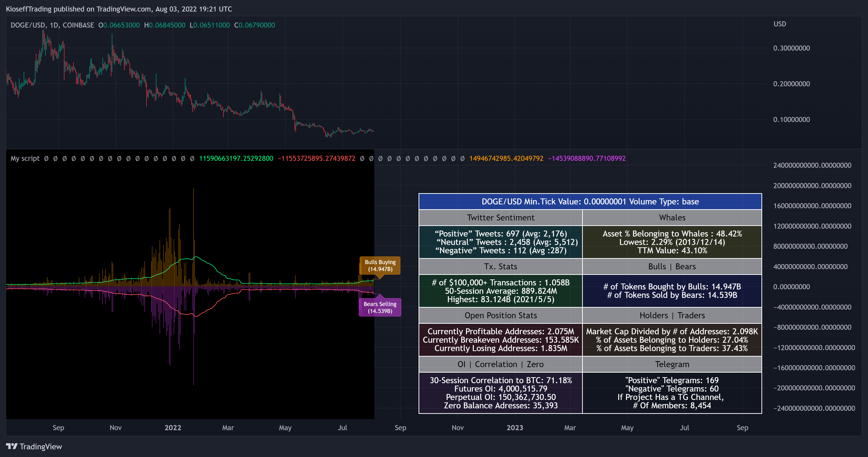Click the Bears Selling (14.539B) label
The height and width of the screenshot is (457, 868).
[x=380, y=307]
